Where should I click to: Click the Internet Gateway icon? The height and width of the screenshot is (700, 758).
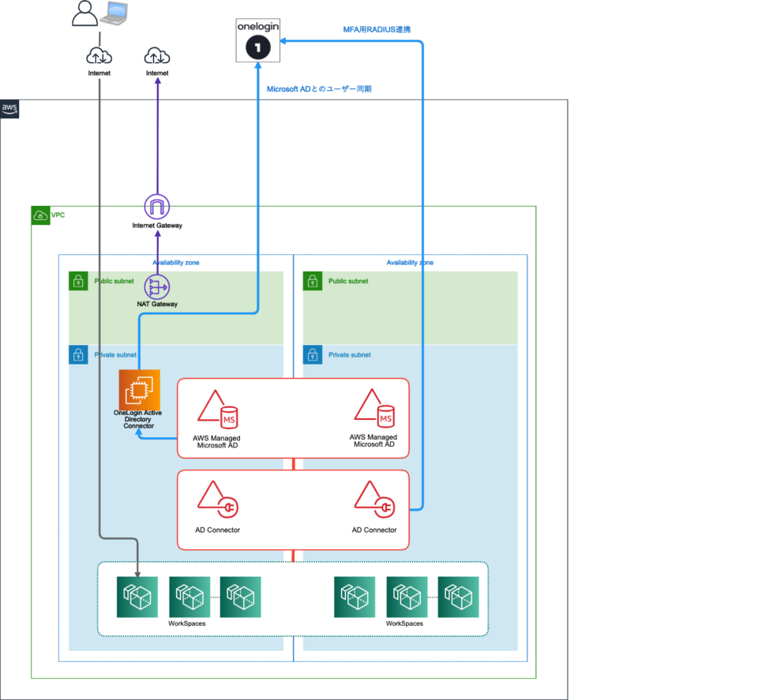tap(157, 206)
